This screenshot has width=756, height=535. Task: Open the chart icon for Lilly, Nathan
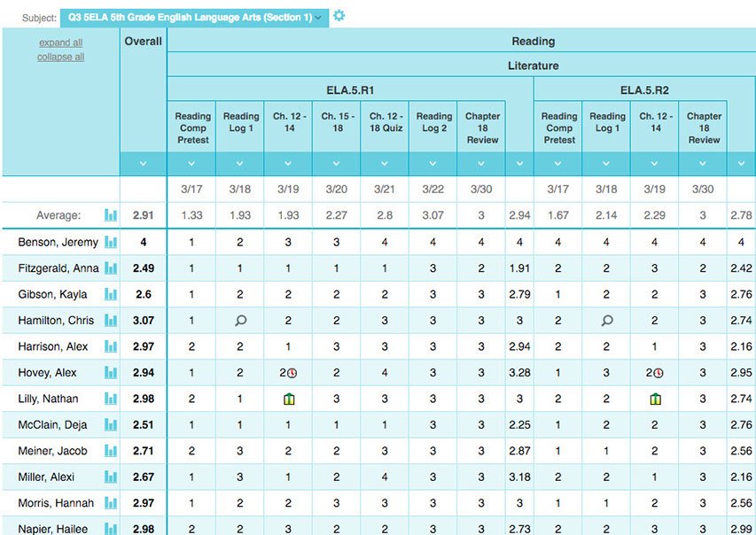[x=111, y=399]
